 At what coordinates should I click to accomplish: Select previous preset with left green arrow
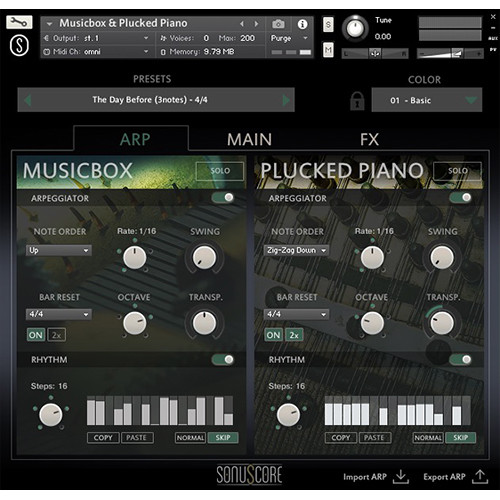pyautogui.click(x=28, y=100)
